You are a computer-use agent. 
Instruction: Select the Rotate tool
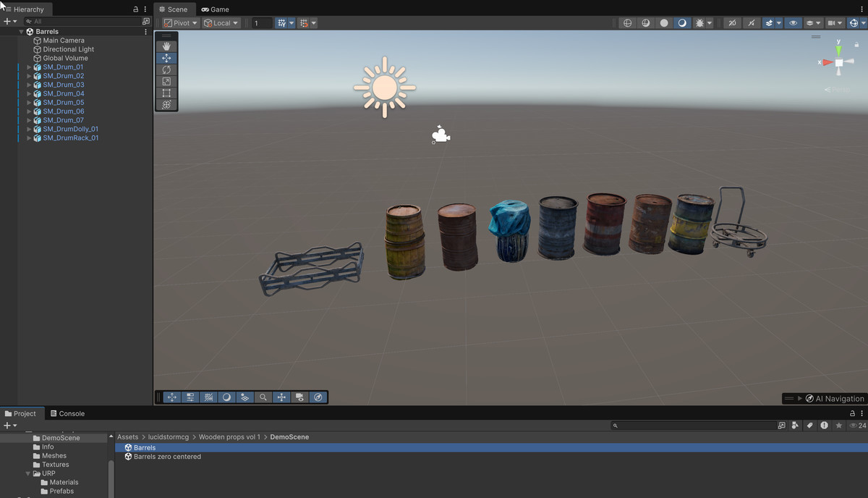pos(166,69)
